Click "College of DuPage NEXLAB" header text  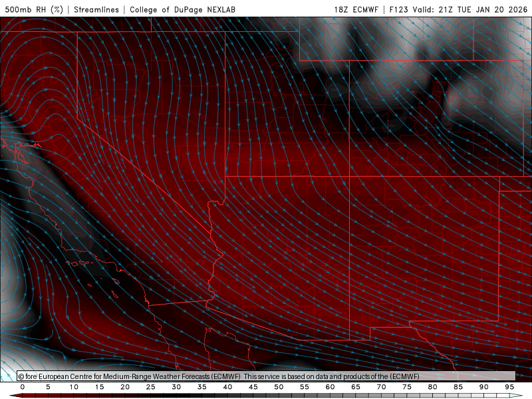tap(182, 9)
